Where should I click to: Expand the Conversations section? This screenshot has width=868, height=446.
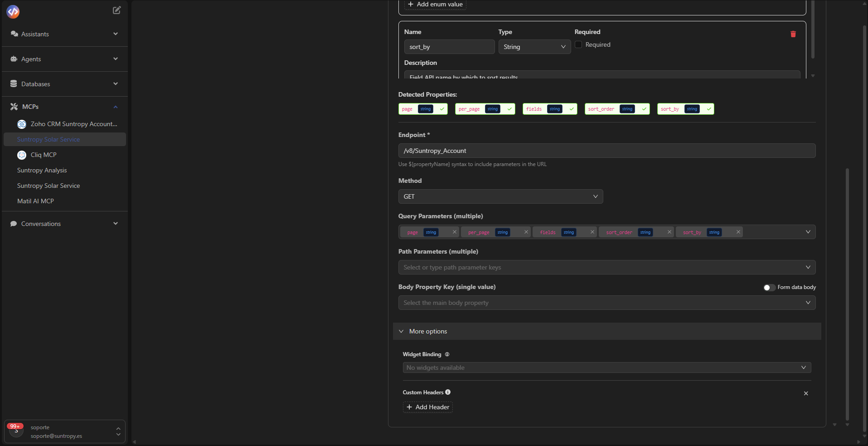[116, 224]
